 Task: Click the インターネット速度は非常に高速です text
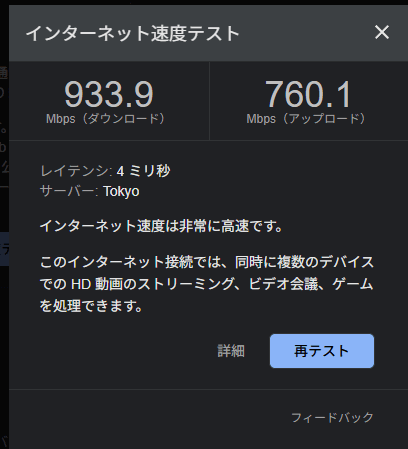[x=161, y=226]
